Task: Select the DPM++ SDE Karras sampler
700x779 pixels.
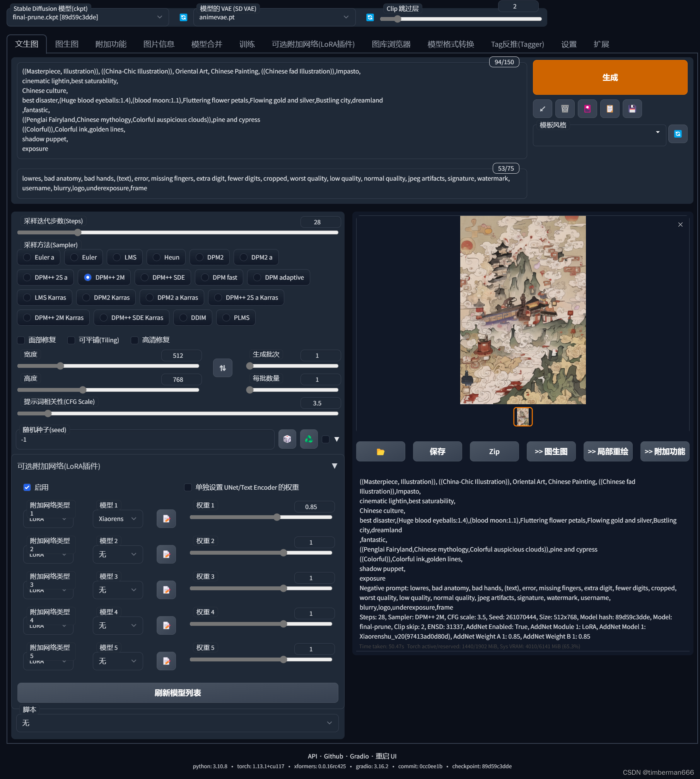Action: tap(131, 318)
